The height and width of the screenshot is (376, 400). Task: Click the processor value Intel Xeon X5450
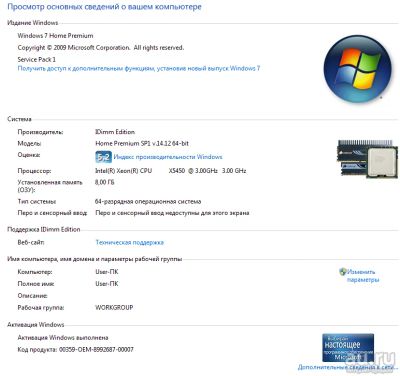point(171,171)
